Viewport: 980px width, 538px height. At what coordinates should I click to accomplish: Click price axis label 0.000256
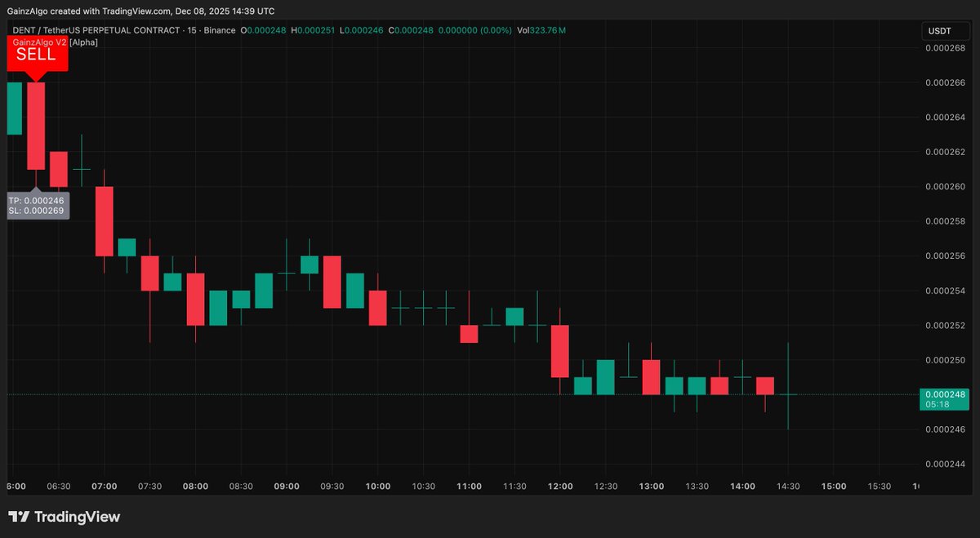[x=945, y=256]
